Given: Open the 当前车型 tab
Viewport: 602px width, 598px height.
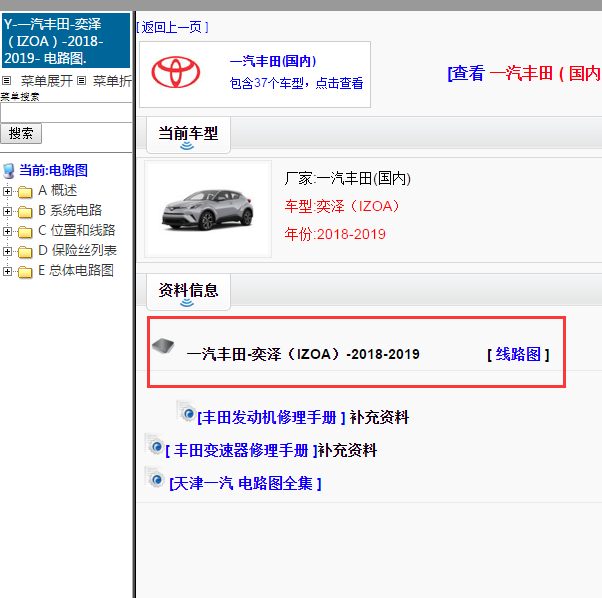Looking at the screenshot, I should coord(188,135).
